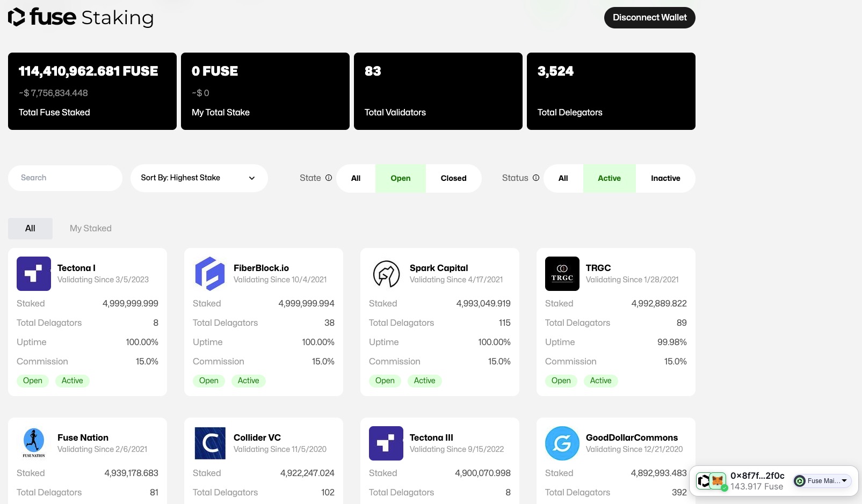
Task: Select the TRGC validator logo
Action: 562,274
